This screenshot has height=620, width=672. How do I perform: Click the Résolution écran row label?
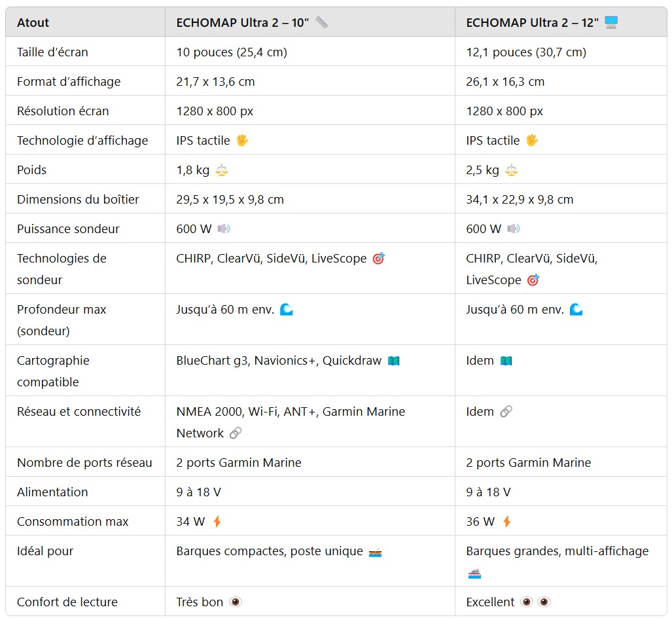click(x=63, y=111)
